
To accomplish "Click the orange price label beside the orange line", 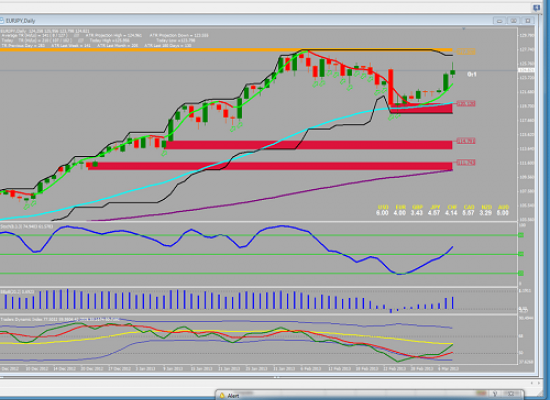I will point(466,52).
